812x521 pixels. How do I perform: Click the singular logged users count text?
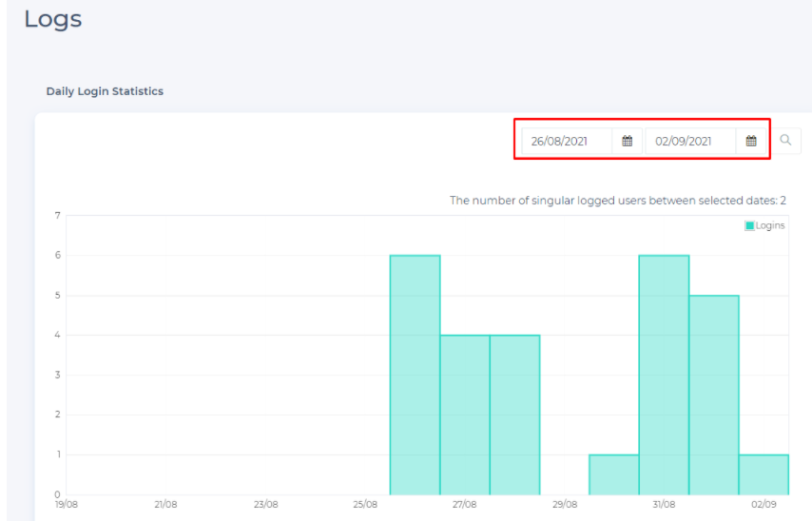coord(617,201)
